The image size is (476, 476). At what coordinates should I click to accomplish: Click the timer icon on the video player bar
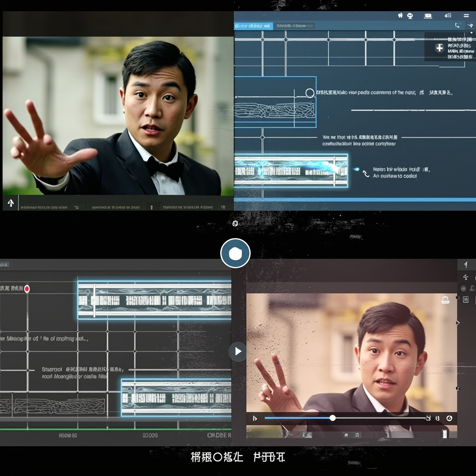[x=449, y=417]
